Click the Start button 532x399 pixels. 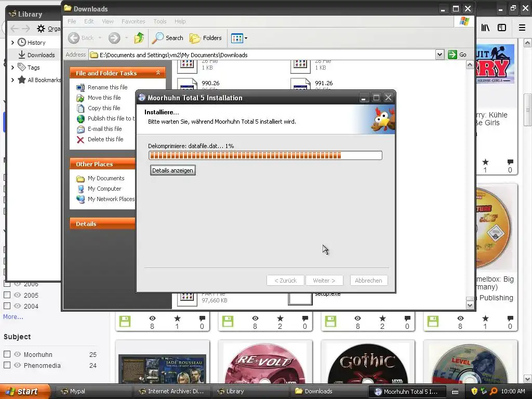24,391
